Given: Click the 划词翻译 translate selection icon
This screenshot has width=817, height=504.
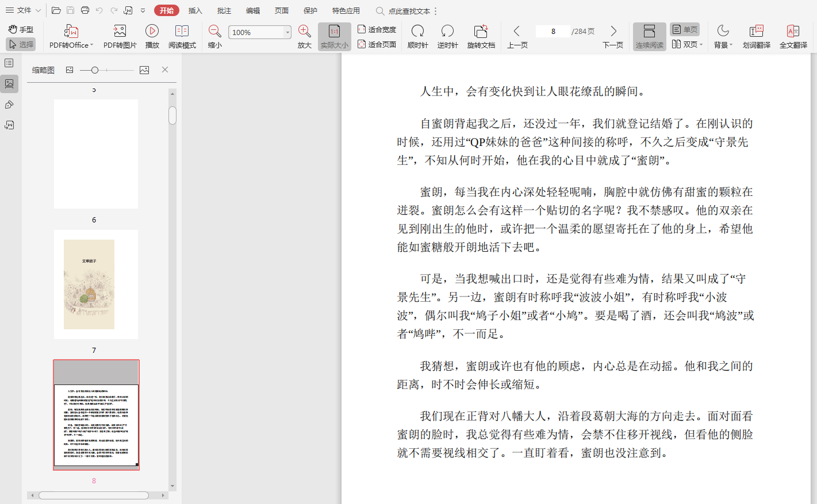Looking at the screenshot, I should point(757,37).
